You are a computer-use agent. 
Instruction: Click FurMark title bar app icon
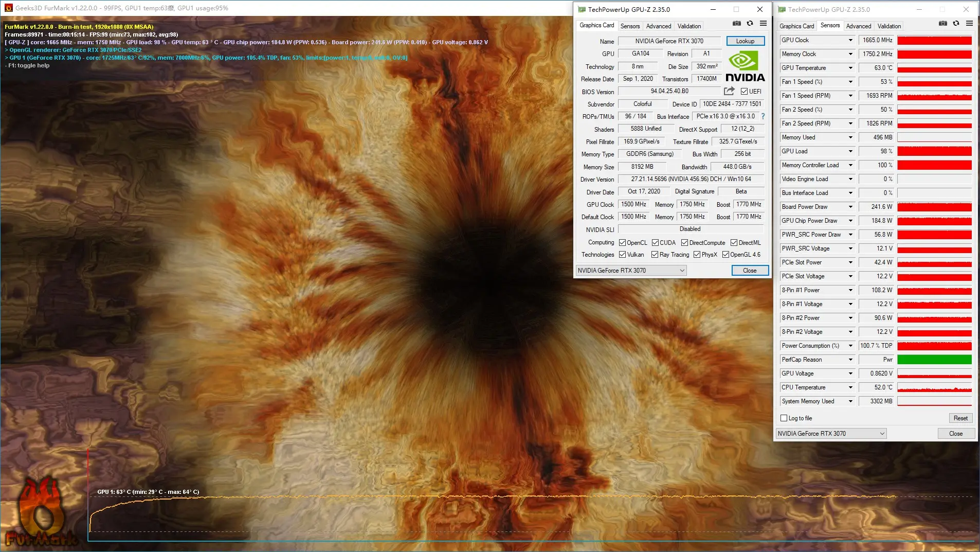point(8,8)
